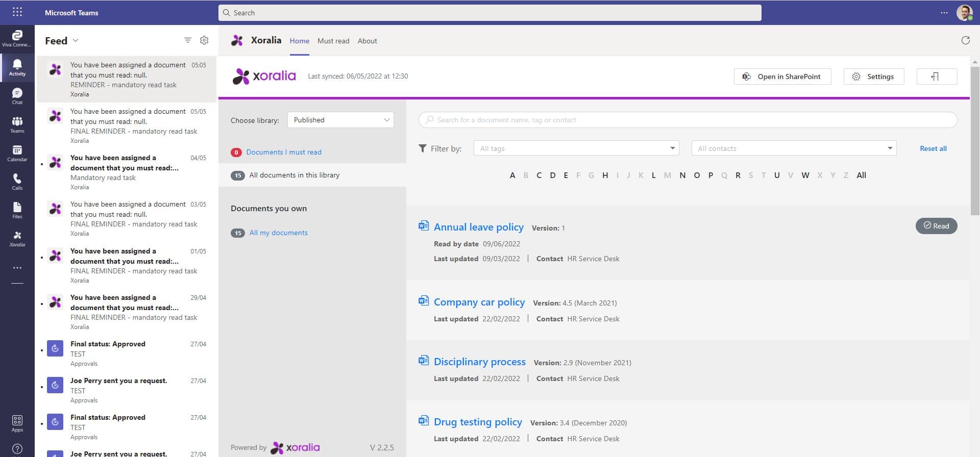Open the 04/05 Mandatory read task notification
Viewport: 980px width, 457px height.
[127, 172]
